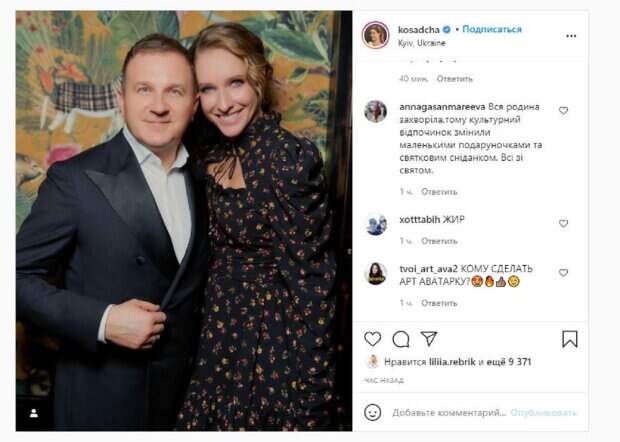The height and width of the screenshot is (442, 620).
Task: Save post with bookmark icon
Action: [569, 339]
